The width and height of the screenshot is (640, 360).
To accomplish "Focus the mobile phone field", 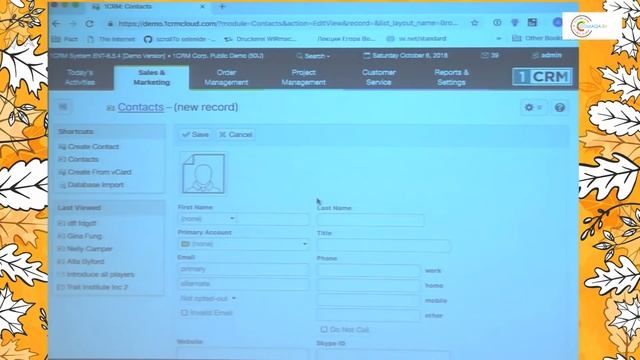I will [369, 300].
